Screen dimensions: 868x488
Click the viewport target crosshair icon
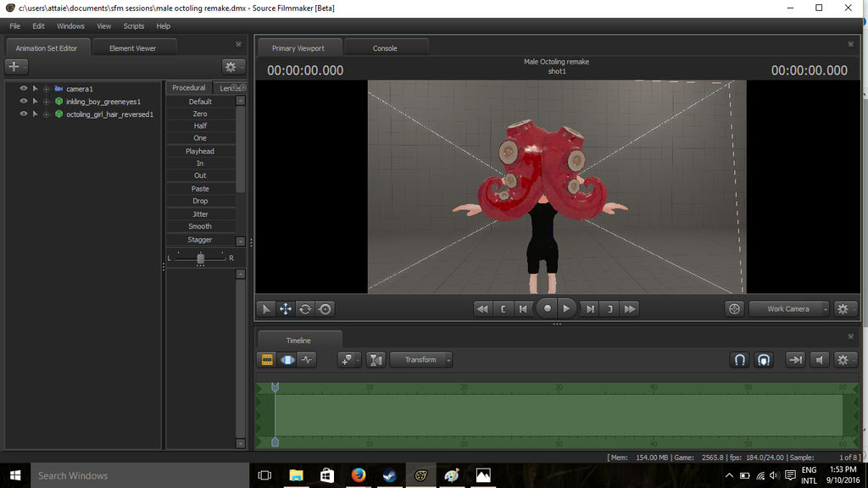coord(734,308)
